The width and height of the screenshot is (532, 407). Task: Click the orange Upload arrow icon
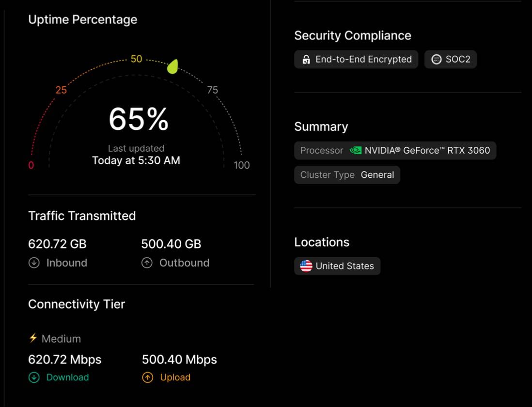tap(148, 377)
